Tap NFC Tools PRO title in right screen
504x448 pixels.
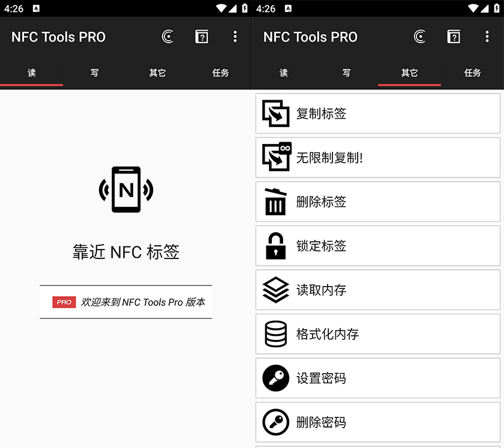311,37
